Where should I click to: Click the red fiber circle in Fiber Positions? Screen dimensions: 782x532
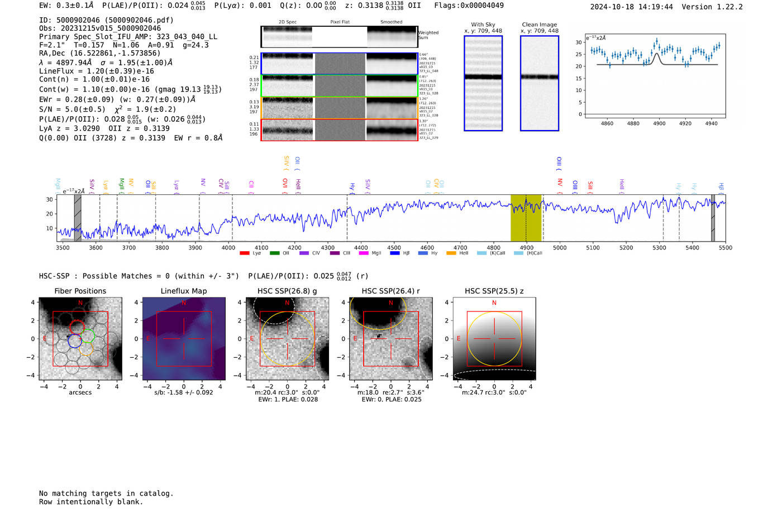click(77, 328)
